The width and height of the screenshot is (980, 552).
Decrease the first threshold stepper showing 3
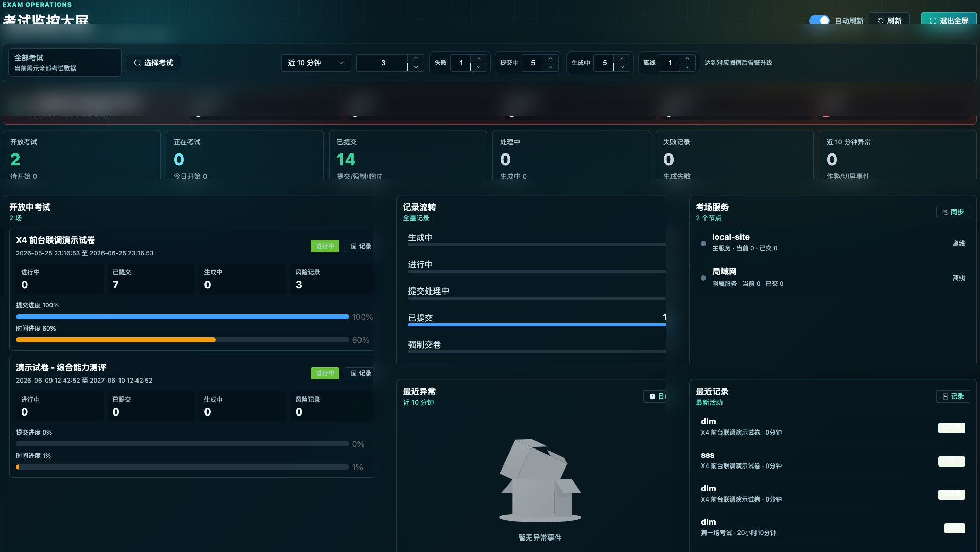(x=416, y=67)
